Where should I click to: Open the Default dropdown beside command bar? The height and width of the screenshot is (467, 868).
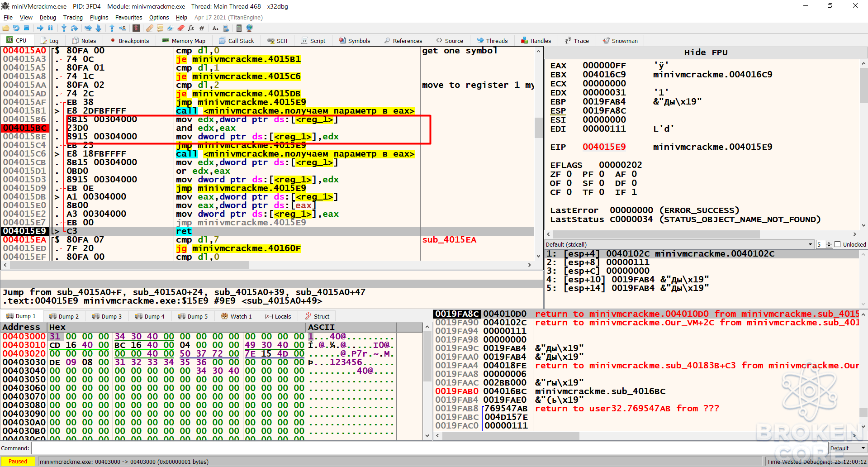pyautogui.click(x=848, y=448)
